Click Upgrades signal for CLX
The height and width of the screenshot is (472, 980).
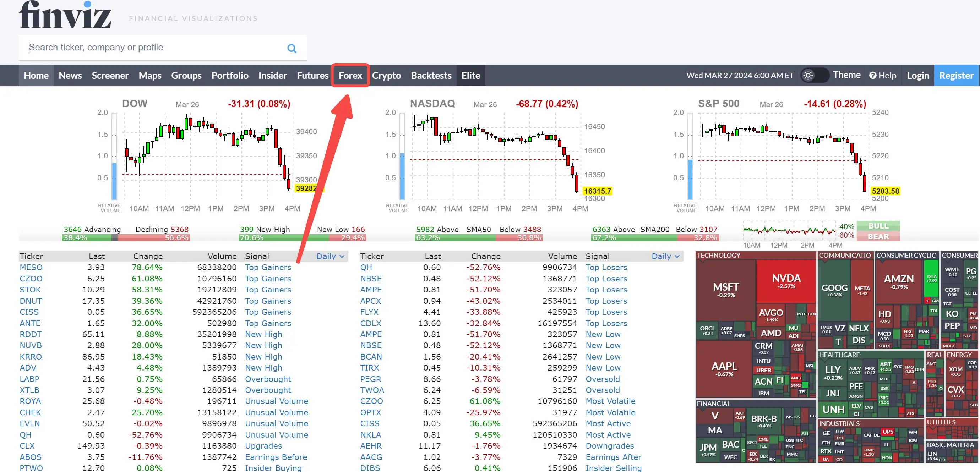click(x=263, y=446)
